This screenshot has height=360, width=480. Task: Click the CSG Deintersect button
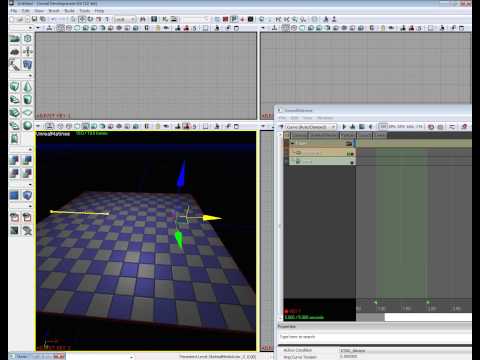coord(27,173)
